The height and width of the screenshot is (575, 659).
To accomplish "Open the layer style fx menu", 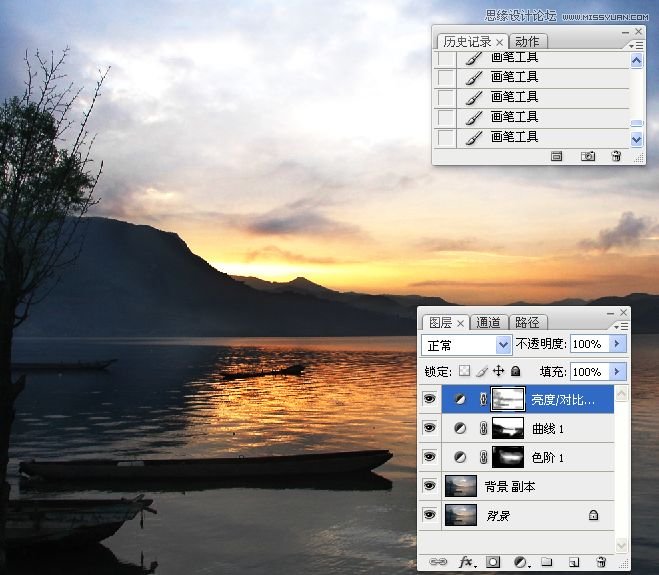I will tap(467, 562).
